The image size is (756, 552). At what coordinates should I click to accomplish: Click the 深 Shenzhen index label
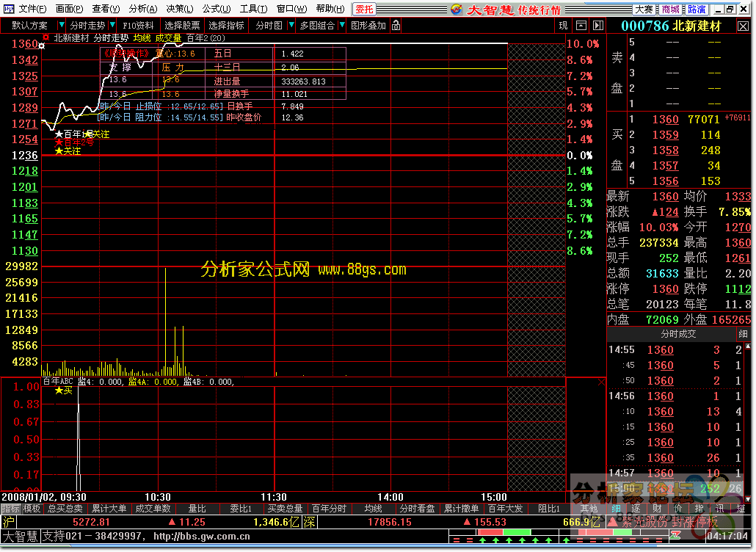pos(309,522)
